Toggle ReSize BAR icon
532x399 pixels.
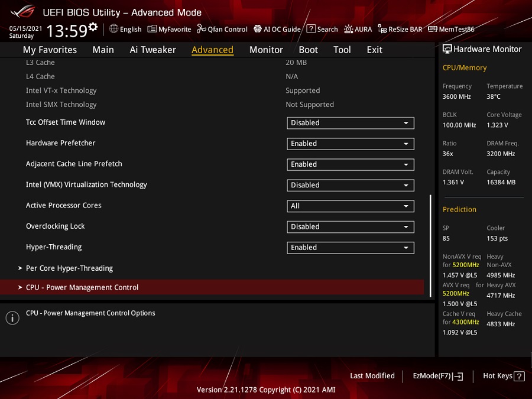tap(382, 29)
